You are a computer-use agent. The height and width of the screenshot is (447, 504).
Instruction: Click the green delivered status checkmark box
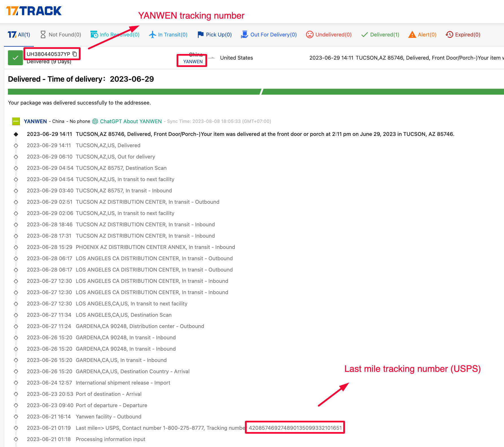coord(15,58)
